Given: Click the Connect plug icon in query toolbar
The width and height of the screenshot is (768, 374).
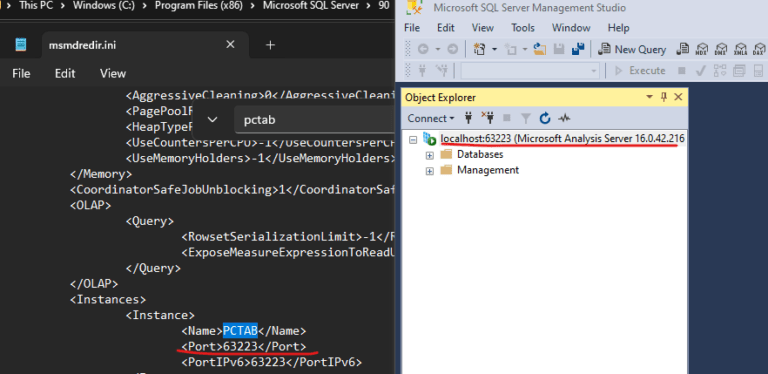Looking at the screenshot, I should (x=422, y=70).
